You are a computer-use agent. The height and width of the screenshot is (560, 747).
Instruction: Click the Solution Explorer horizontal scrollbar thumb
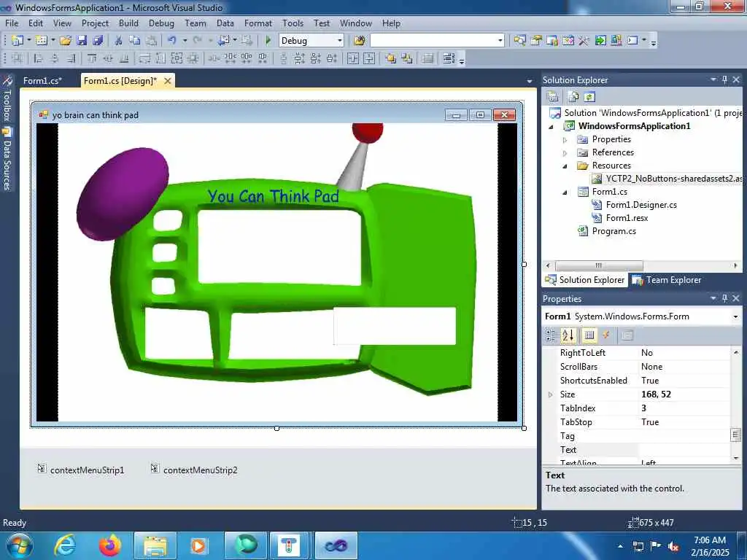coord(599,265)
